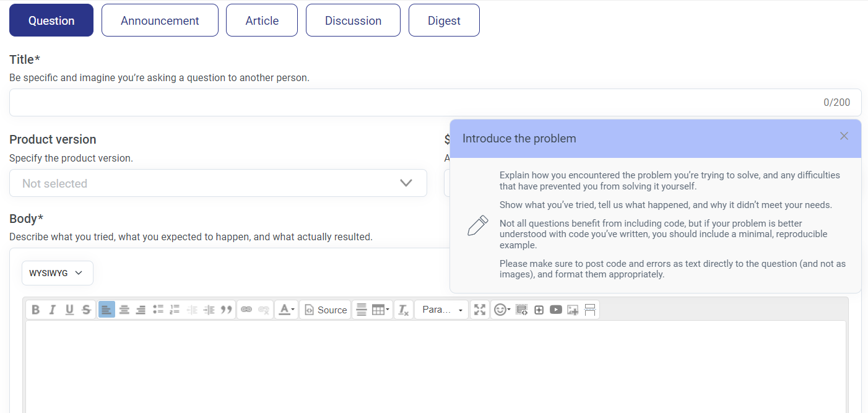Click the block quote icon

coord(227,310)
